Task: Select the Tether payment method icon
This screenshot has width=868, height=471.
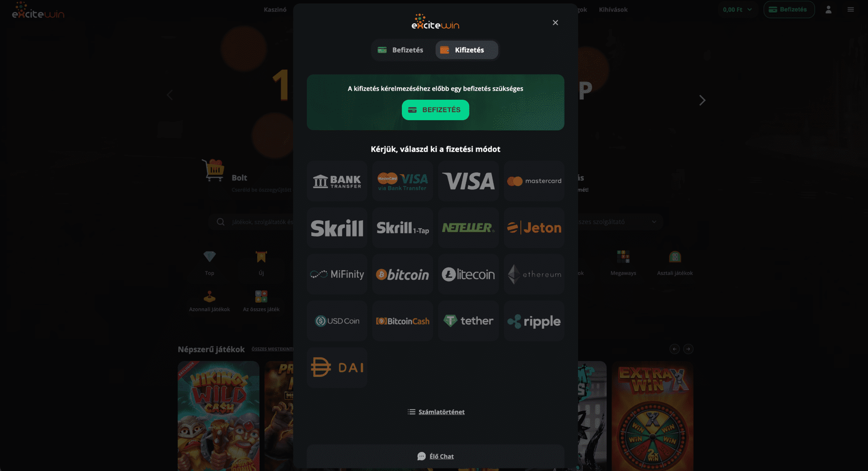Action: point(468,321)
